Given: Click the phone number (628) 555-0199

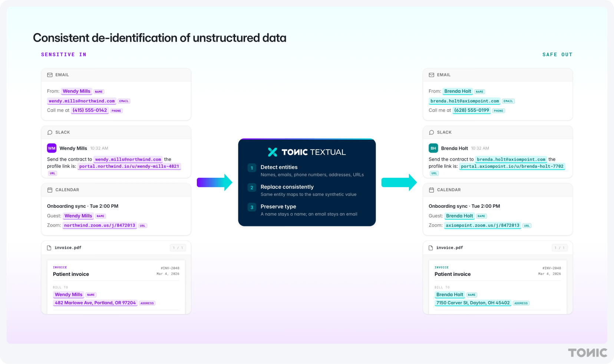Looking at the screenshot, I should click(472, 110).
